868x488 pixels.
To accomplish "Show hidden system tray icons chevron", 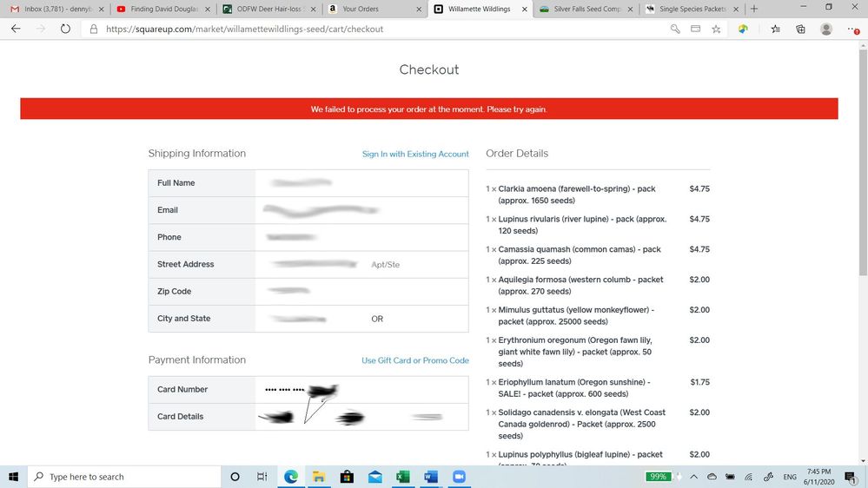I will [x=693, y=477].
